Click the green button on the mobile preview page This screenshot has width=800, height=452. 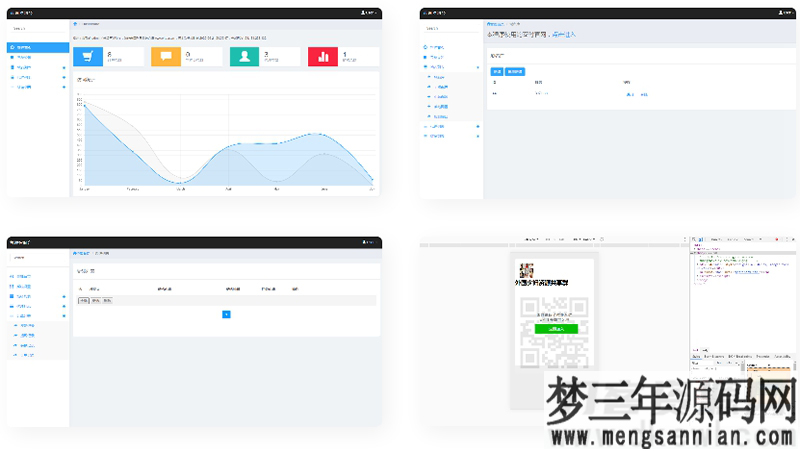556,329
